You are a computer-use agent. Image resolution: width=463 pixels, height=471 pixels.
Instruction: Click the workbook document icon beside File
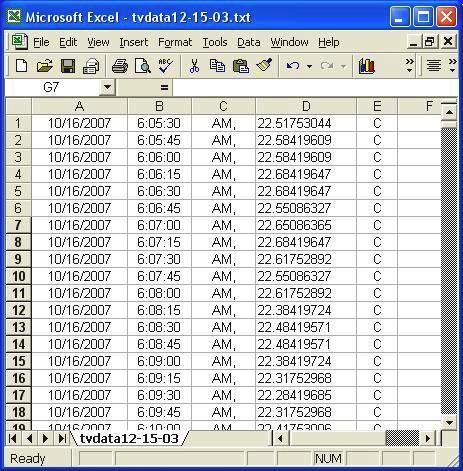pos(19,42)
